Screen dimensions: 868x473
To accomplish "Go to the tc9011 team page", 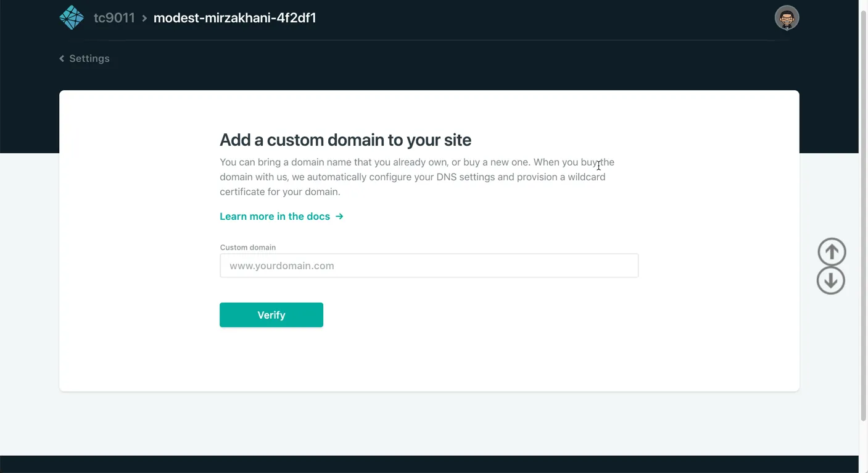I will (114, 18).
